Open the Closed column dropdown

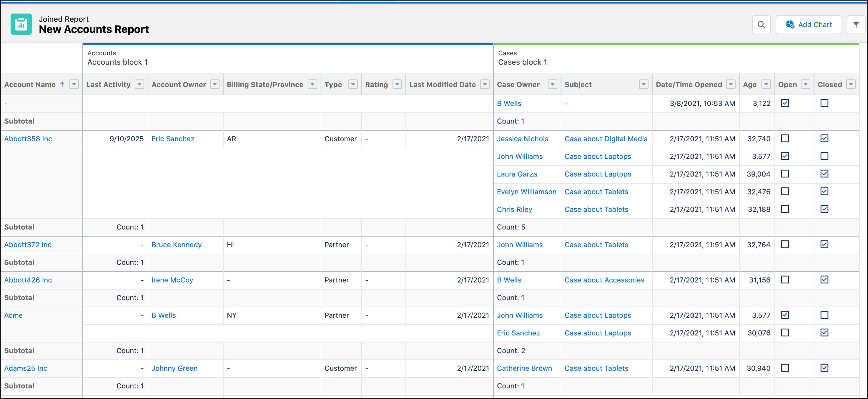851,84
